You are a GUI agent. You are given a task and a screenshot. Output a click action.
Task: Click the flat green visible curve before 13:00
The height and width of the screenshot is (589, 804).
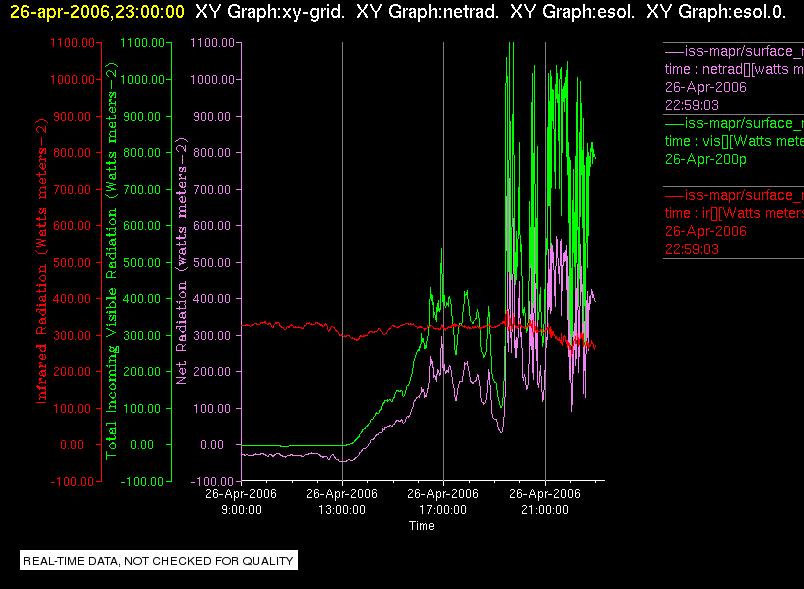tap(292, 445)
